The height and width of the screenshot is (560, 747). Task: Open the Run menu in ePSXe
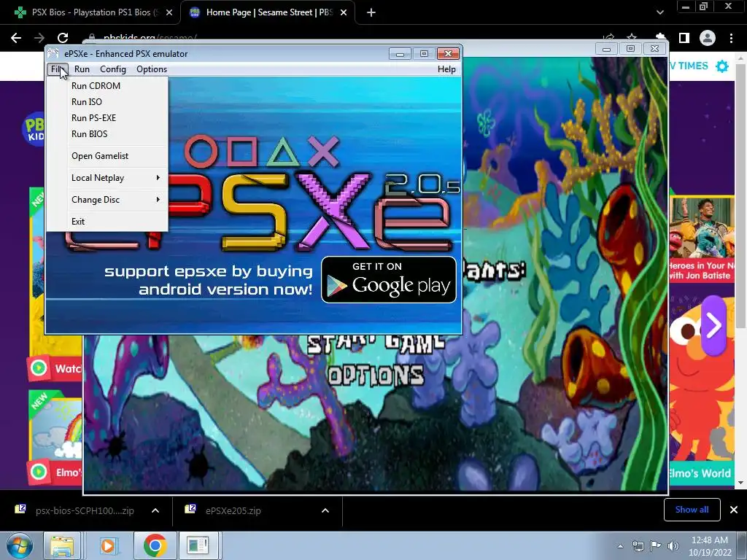pyautogui.click(x=82, y=69)
